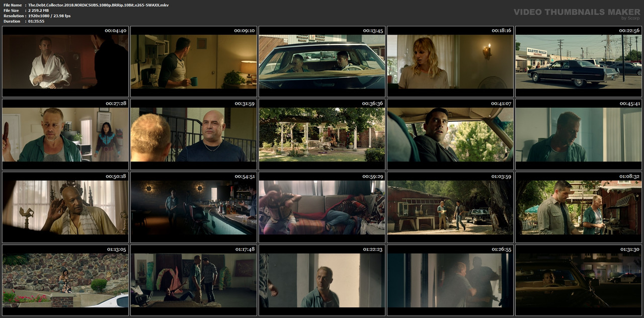Select the thumbnail at 00:18:16
Screen dimensions: 644x318
tap(450, 61)
